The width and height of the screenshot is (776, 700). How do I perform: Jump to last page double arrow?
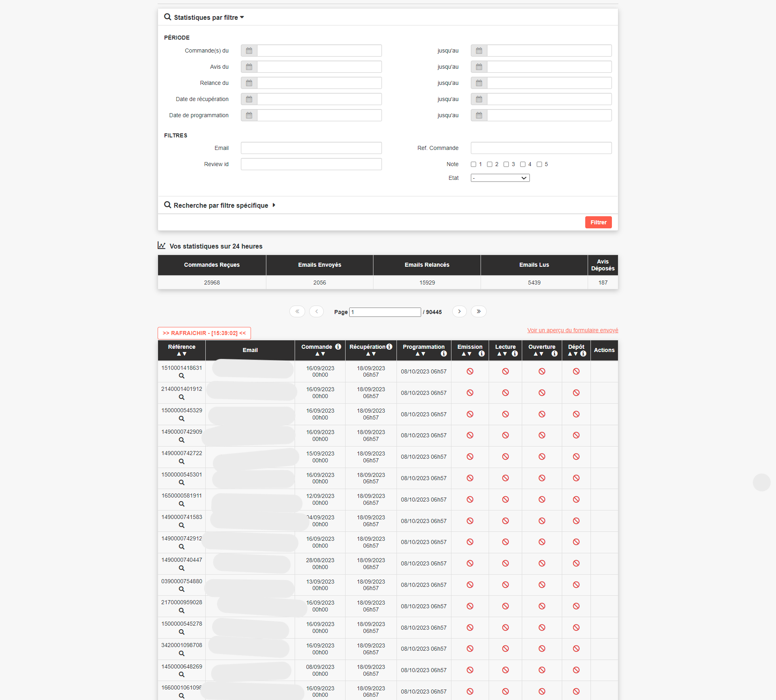[x=479, y=312]
